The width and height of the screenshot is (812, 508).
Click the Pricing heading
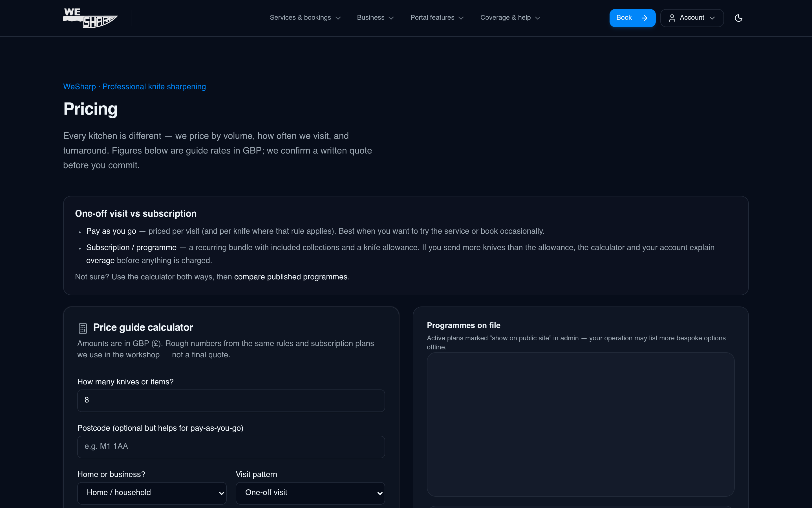point(90,109)
